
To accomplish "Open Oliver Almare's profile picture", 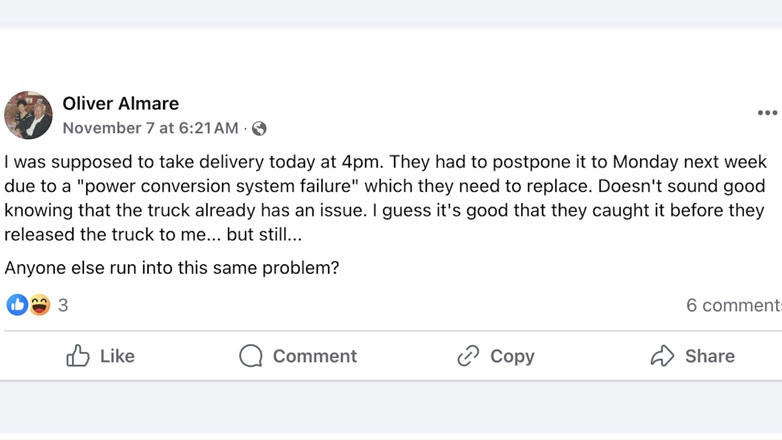I will click(x=28, y=115).
